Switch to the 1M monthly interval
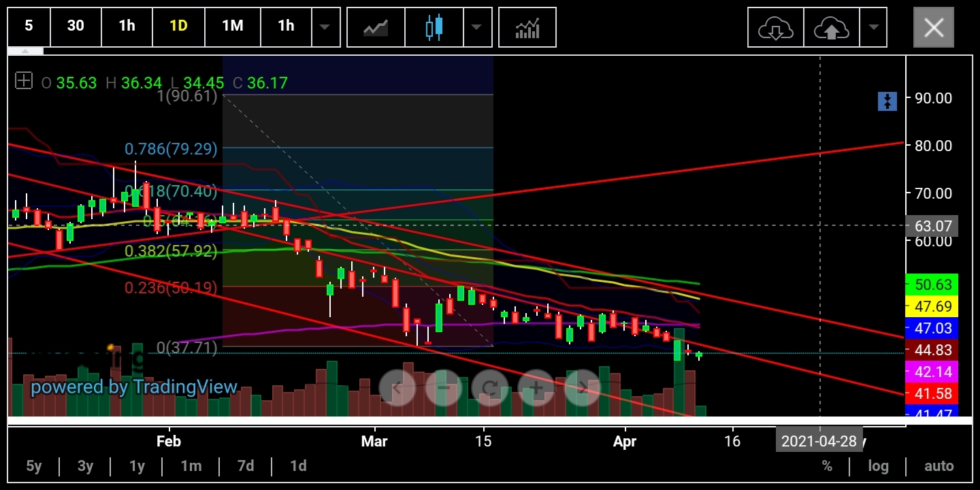The height and width of the screenshot is (490, 980). point(233,26)
